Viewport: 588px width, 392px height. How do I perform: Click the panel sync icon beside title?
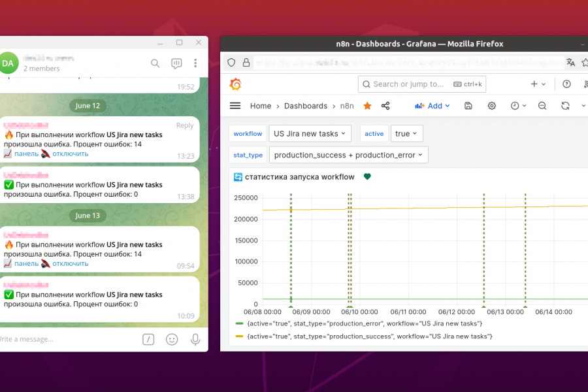238,176
